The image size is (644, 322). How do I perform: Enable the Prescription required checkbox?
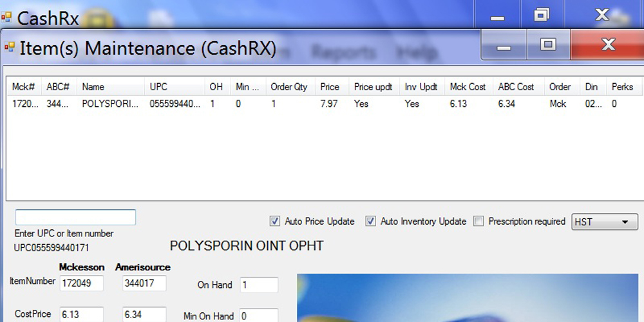pyautogui.click(x=478, y=222)
